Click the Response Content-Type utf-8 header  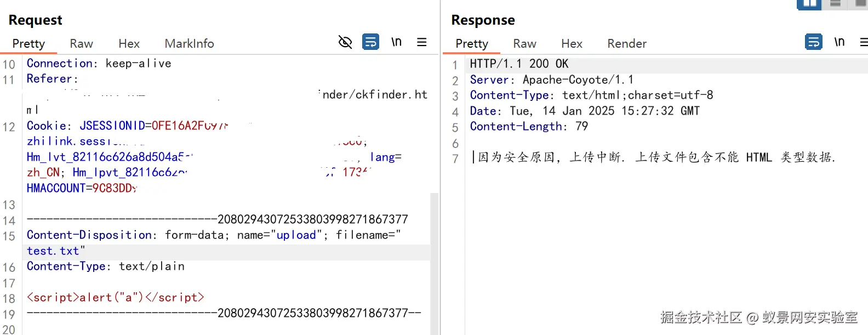click(592, 95)
